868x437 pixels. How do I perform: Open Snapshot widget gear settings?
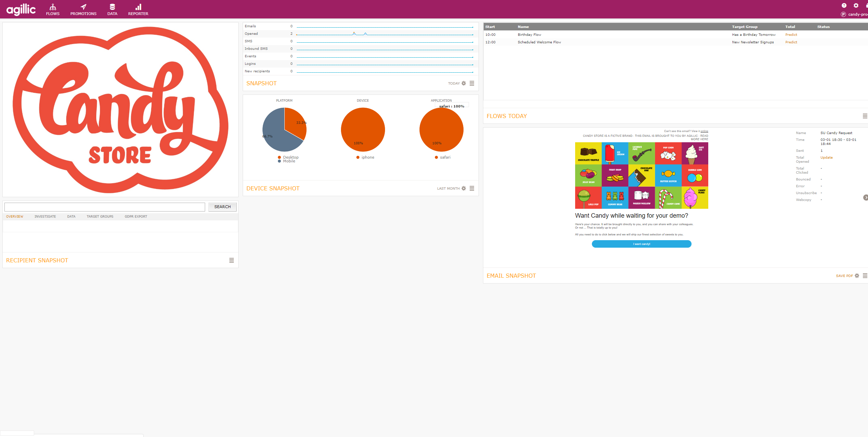(x=464, y=83)
